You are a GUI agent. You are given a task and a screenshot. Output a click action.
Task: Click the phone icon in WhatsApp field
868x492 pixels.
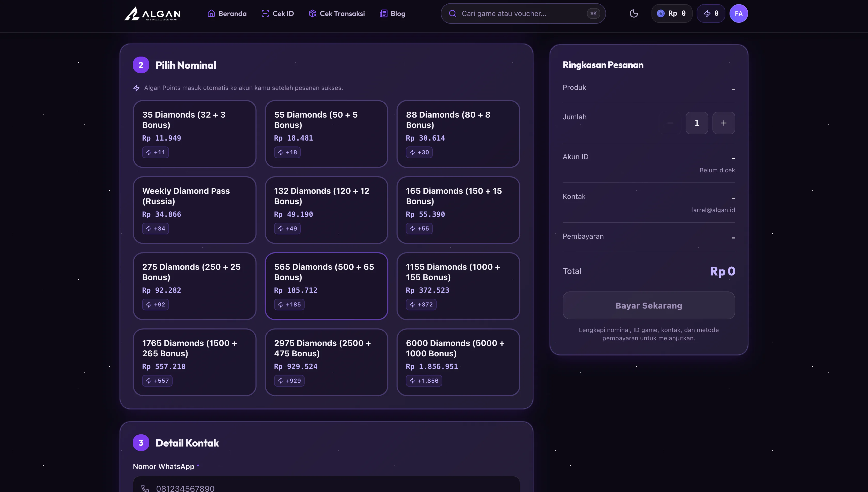tap(145, 488)
